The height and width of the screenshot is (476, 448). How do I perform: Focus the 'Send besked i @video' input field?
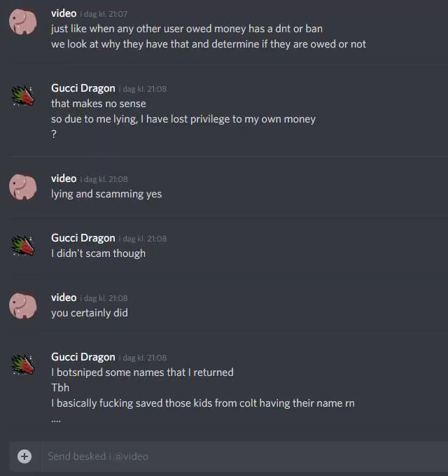(x=244, y=456)
